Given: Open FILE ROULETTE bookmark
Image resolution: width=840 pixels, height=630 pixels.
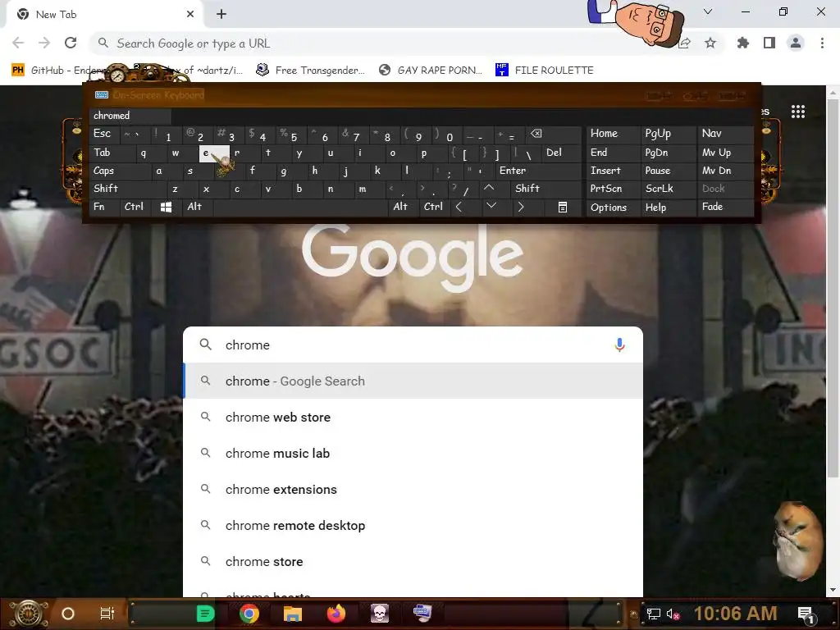Looking at the screenshot, I should tap(545, 71).
